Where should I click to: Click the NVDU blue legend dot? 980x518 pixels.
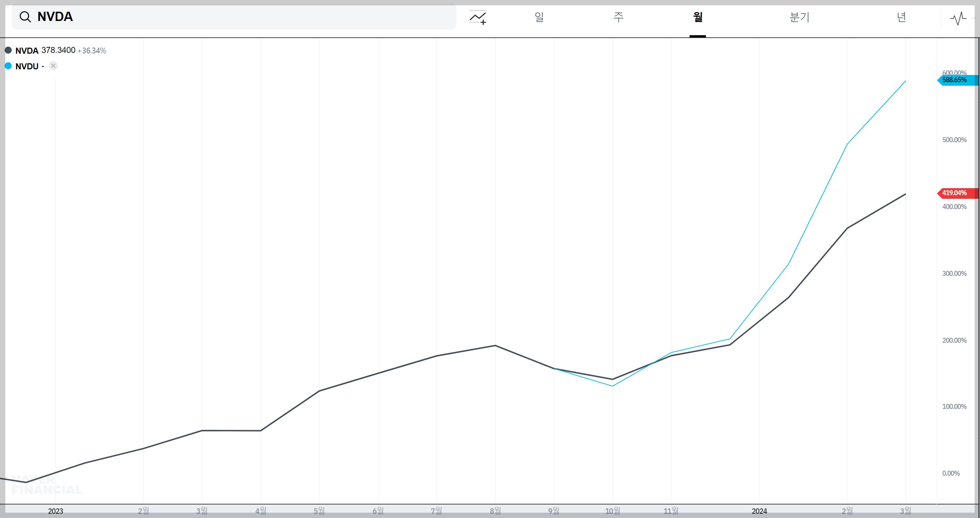pos(8,66)
